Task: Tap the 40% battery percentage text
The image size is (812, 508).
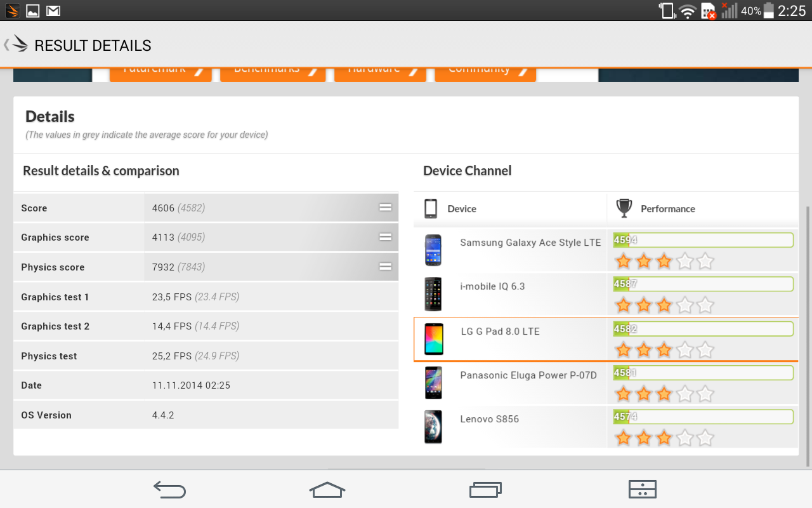Action: pos(751,11)
